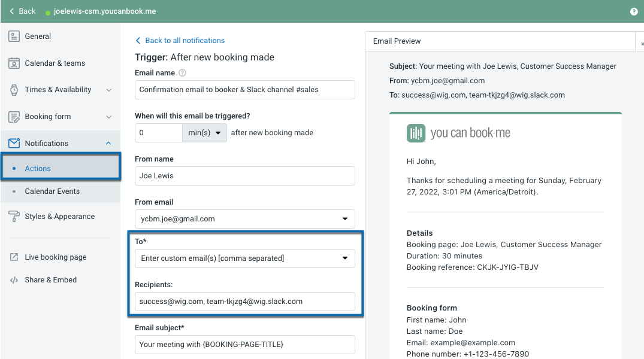This screenshot has width=644, height=359.
Task: Open the help question mark icon
Action: pos(634,11)
